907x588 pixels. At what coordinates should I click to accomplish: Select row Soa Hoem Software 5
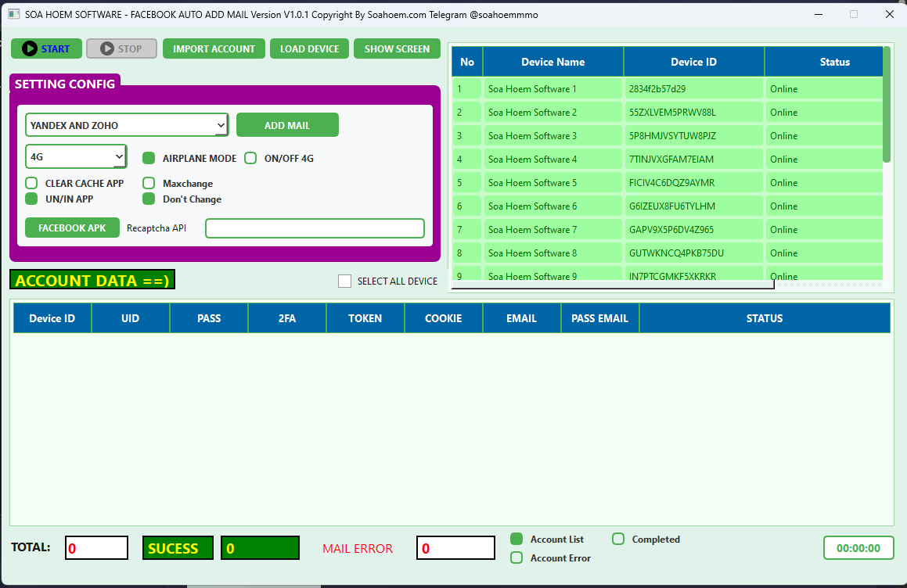point(668,183)
